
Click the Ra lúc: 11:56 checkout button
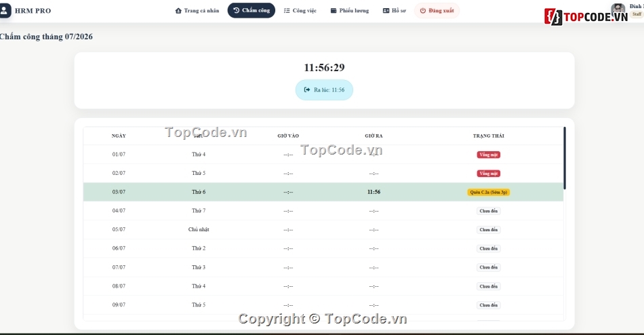coord(324,90)
